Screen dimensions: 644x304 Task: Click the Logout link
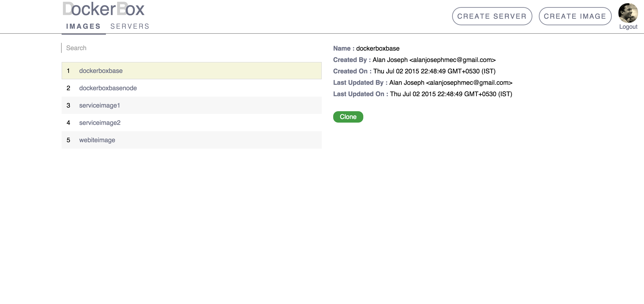click(x=628, y=27)
